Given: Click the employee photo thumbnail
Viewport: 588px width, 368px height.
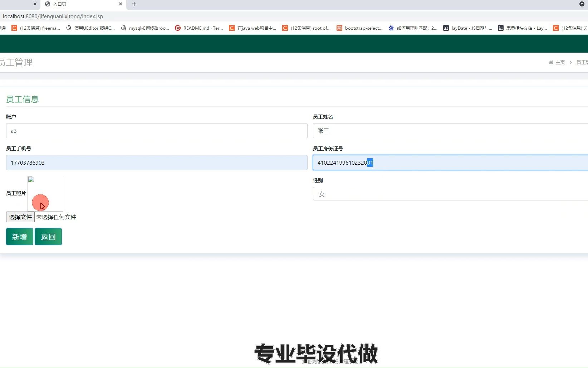Looking at the screenshot, I should coord(45,193).
